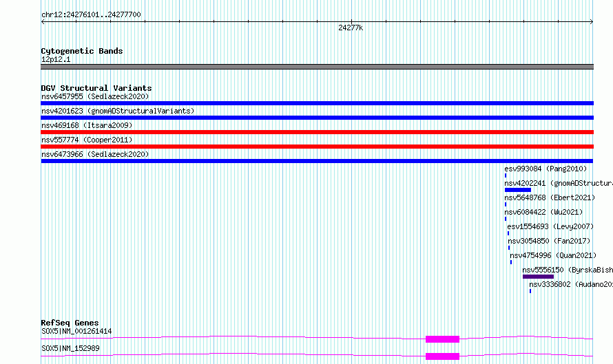The width and height of the screenshot is (613, 364).
Task: Click the chr12:24276101..24277700 coordinate label
Action: (x=91, y=15)
